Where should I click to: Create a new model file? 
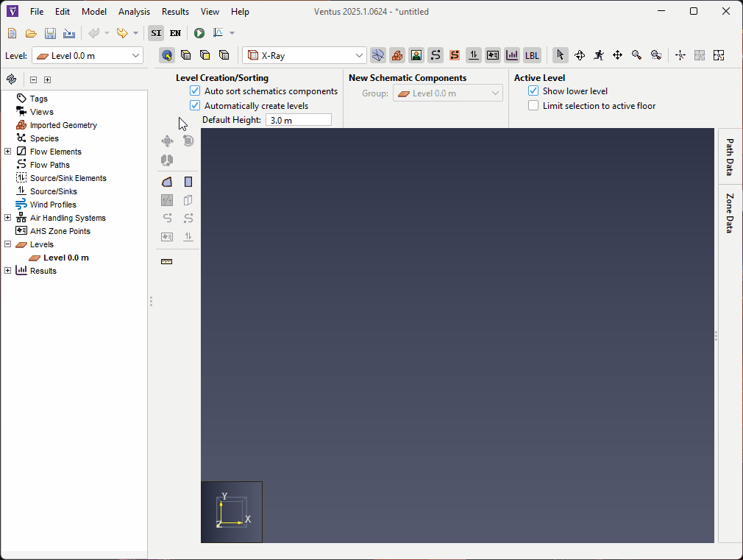tap(13, 33)
